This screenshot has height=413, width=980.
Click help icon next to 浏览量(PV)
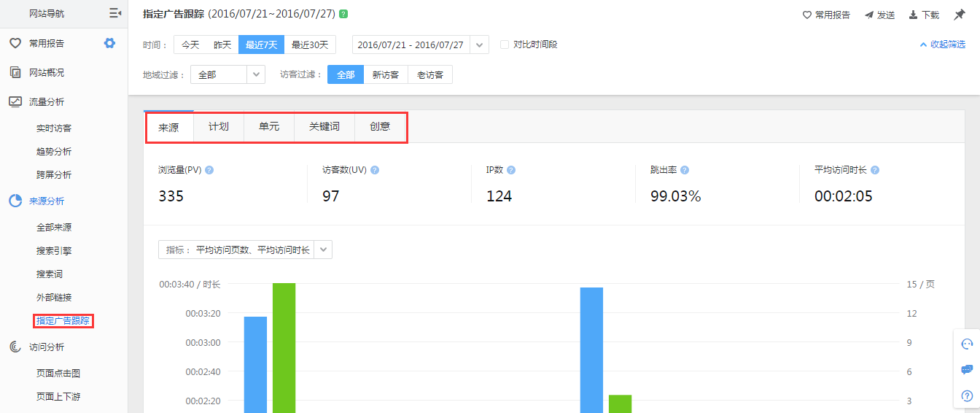(x=209, y=170)
